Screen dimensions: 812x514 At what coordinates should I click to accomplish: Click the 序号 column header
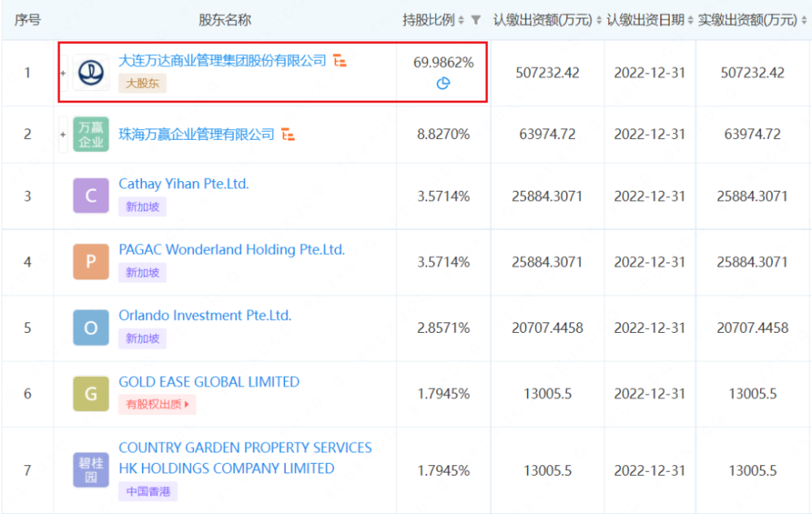28,20
